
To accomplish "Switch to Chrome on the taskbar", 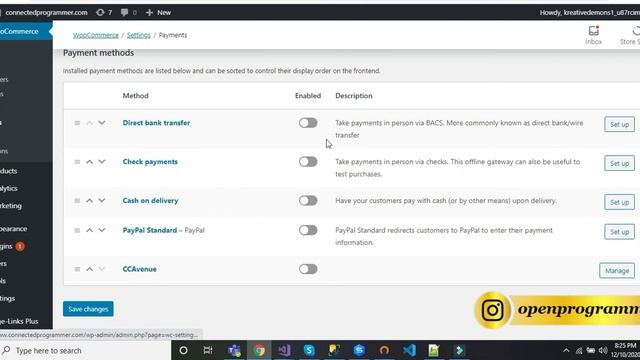I will click(x=259, y=350).
